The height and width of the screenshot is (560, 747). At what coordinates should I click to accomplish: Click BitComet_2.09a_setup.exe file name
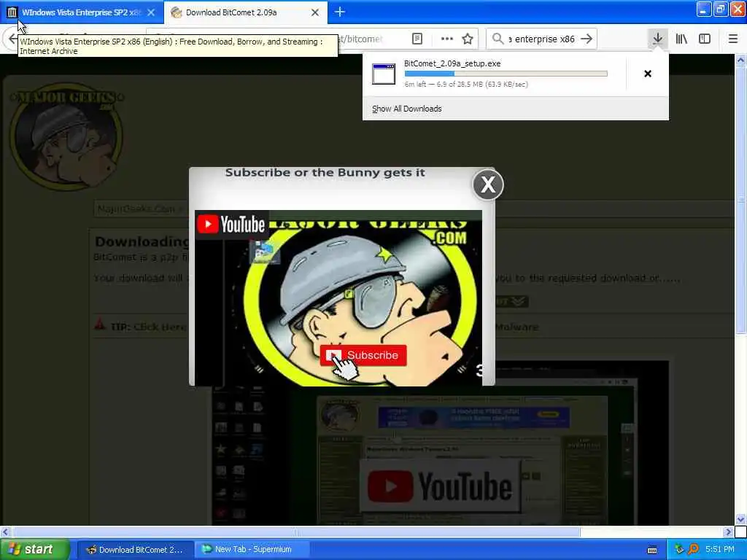pos(452,63)
